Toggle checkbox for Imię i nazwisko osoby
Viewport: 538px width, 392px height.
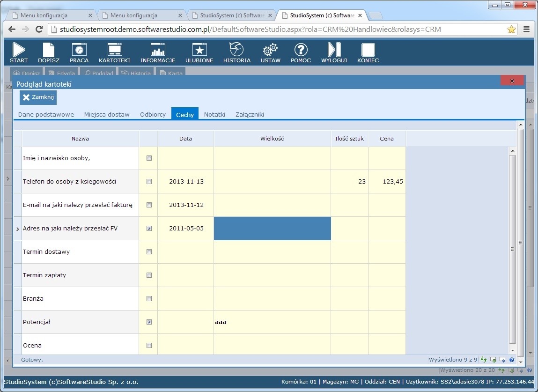point(149,158)
